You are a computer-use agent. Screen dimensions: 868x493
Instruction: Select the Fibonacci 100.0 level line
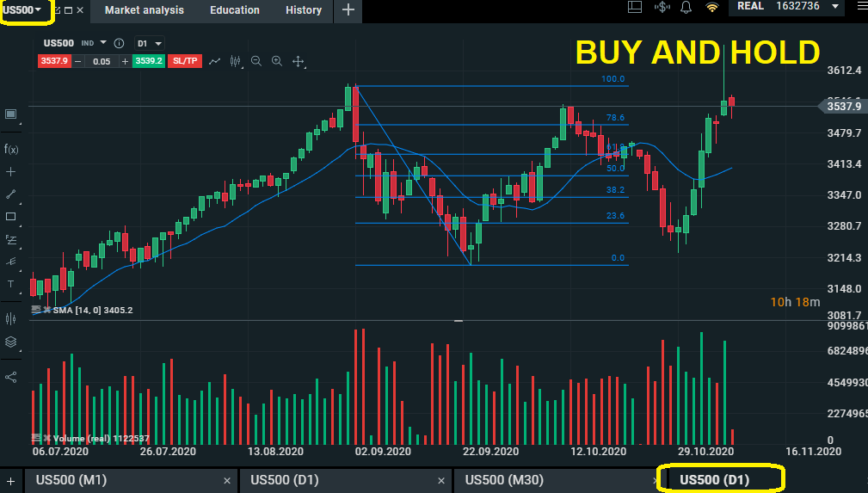pos(491,86)
